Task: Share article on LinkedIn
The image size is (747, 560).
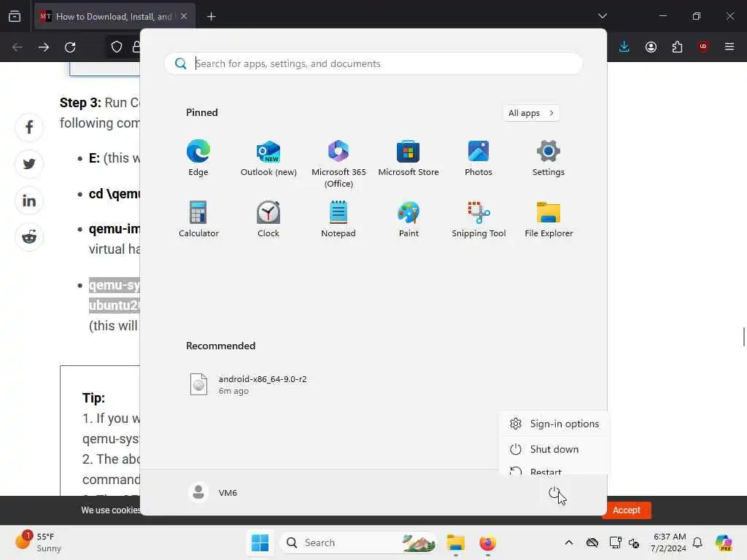Action: click(x=29, y=201)
